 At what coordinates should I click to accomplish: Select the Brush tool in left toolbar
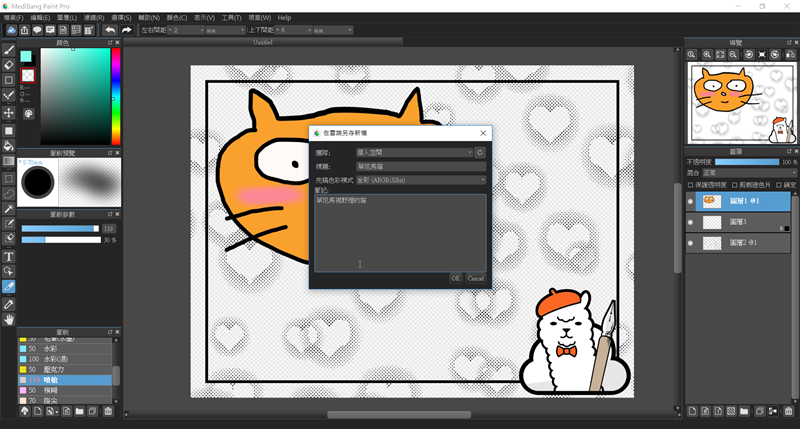click(9, 49)
